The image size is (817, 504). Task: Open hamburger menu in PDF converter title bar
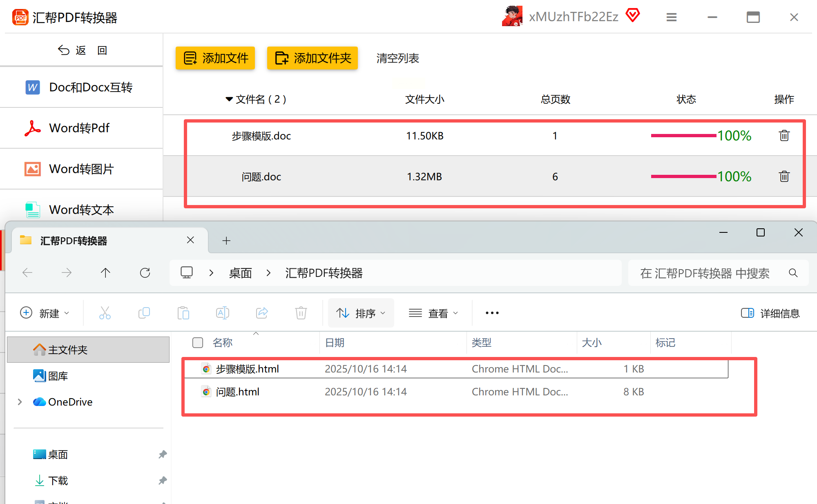click(672, 17)
